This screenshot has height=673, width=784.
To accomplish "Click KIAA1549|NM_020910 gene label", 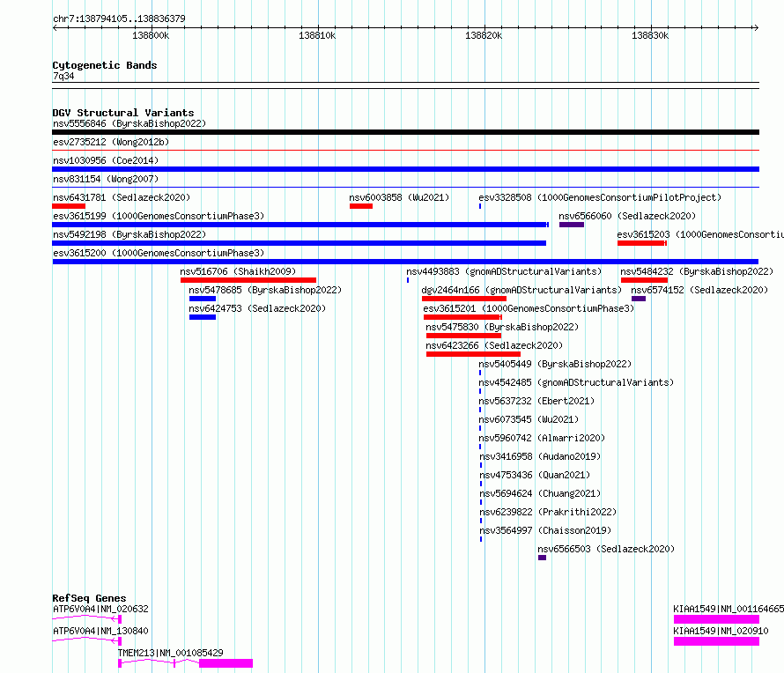I will (721, 631).
